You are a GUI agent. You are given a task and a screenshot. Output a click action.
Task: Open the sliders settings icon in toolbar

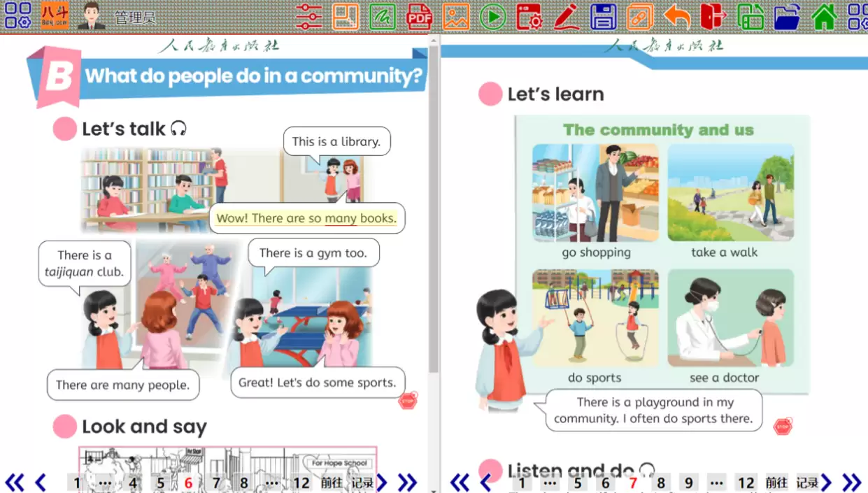(x=308, y=16)
